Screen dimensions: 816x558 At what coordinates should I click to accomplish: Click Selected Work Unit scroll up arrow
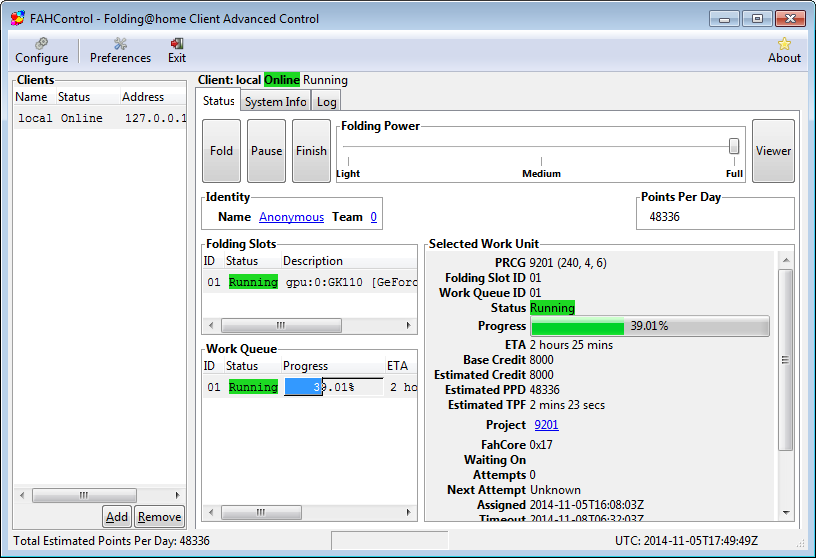(x=786, y=260)
